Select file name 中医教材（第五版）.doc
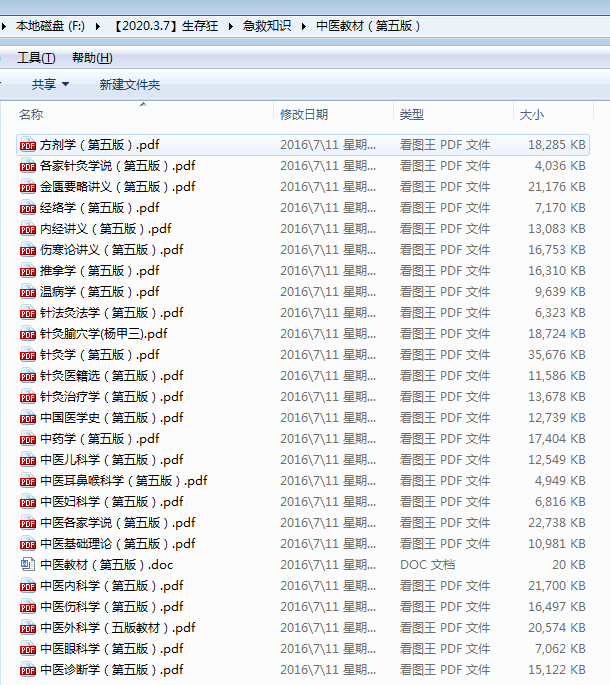 (x=107, y=564)
